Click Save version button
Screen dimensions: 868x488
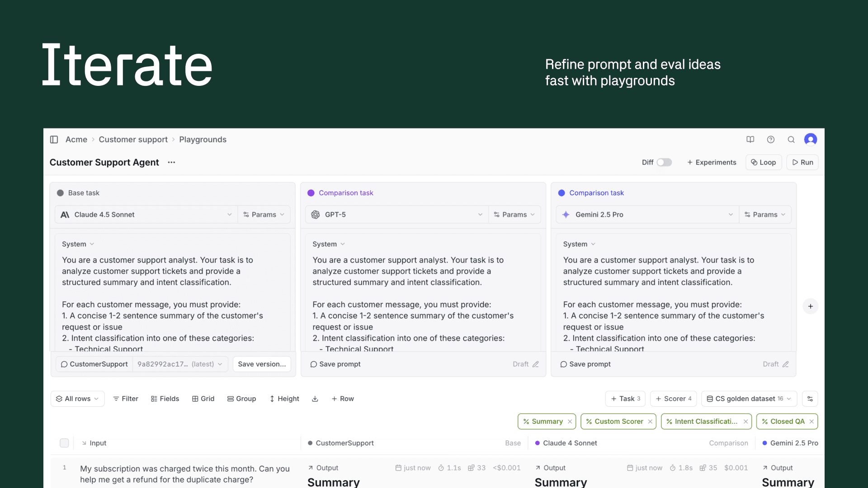click(x=262, y=364)
